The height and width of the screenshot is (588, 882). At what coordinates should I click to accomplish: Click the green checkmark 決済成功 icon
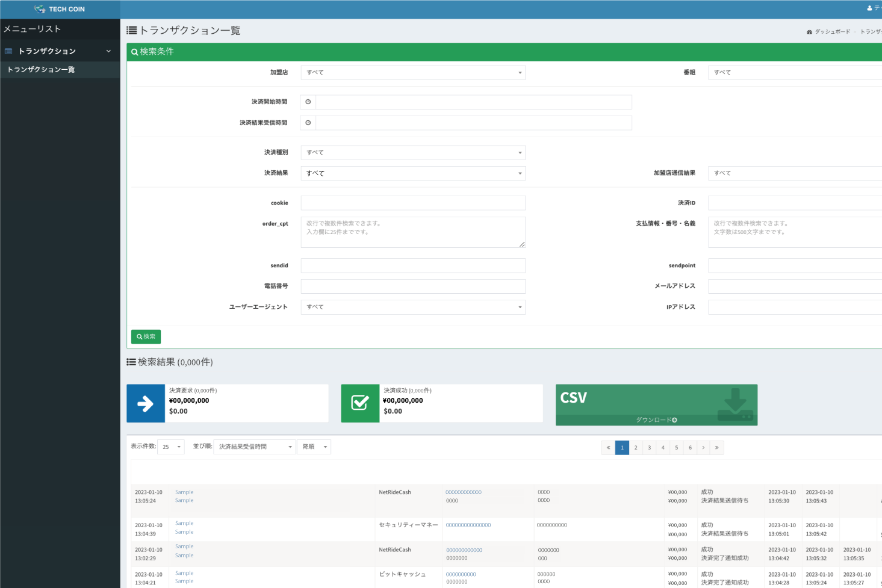tap(360, 403)
